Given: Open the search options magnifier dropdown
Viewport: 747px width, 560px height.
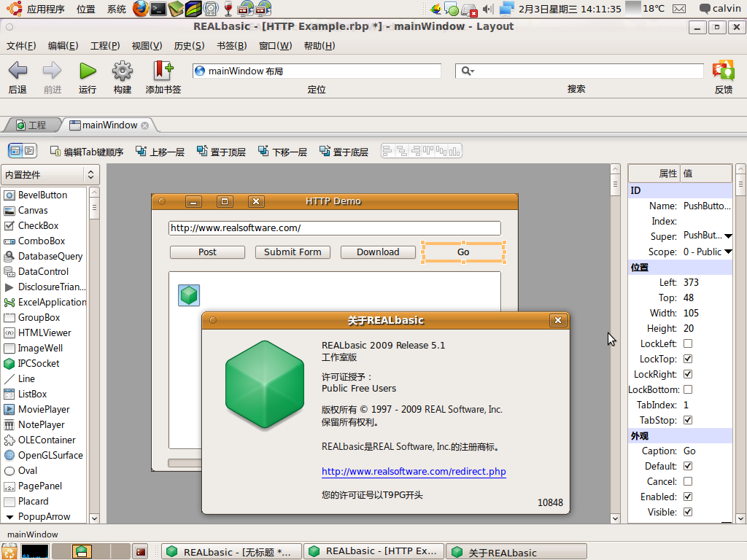Looking at the screenshot, I should pos(468,71).
